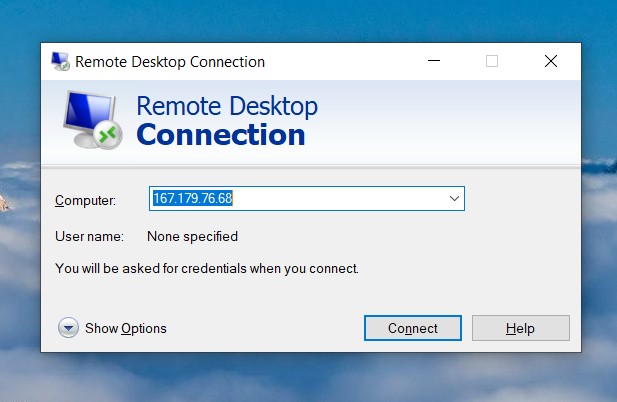617x402 pixels.
Task: Click the Computer field containing 167.179.76.68
Action: pos(307,198)
